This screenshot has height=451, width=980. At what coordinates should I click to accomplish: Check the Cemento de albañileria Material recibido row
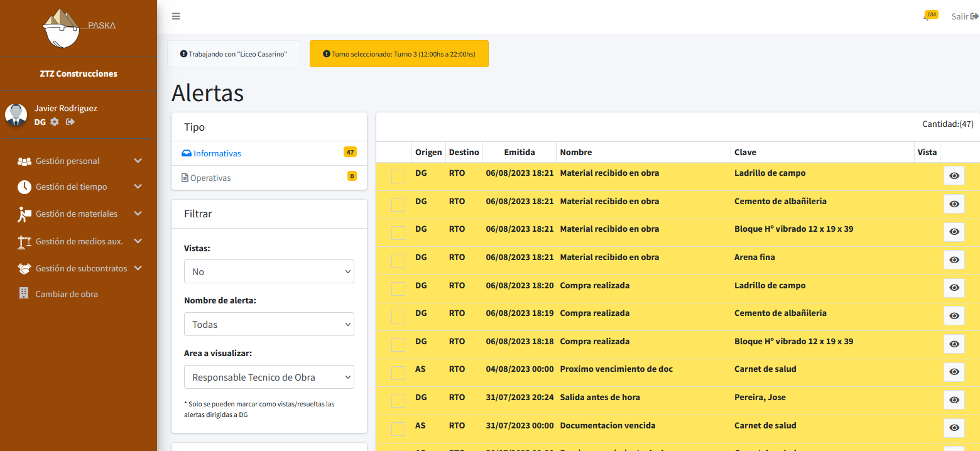click(x=398, y=205)
